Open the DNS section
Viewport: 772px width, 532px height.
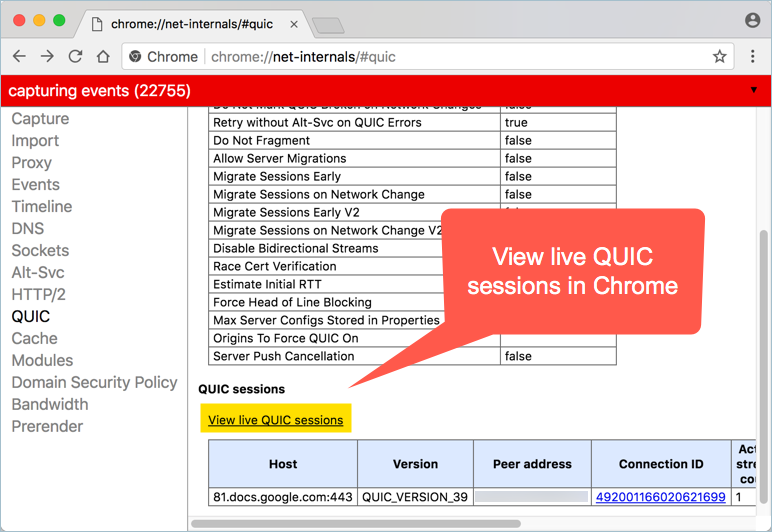click(x=28, y=228)
